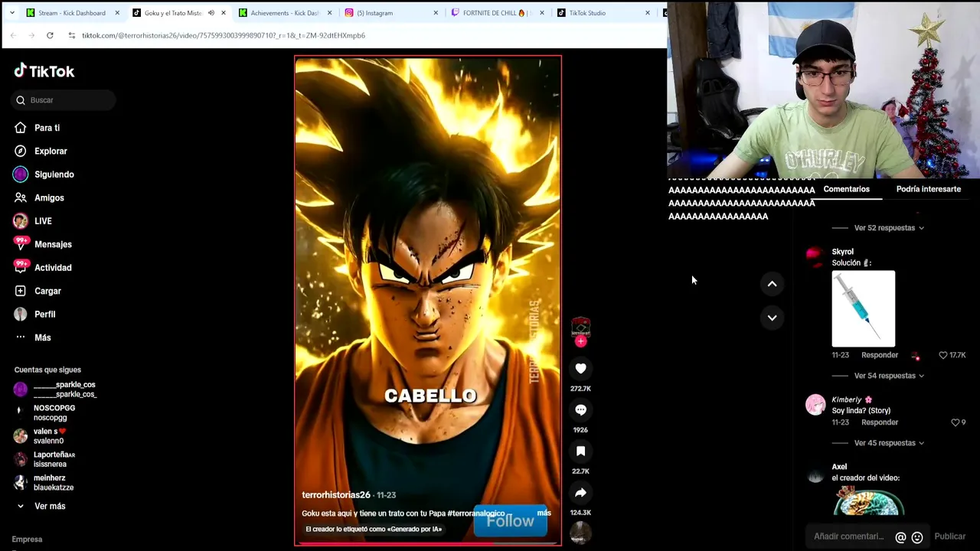Image resolution: width=980 pixels, height=551 pixels.
Task: Reload the browser page
Action: [50, 35]
